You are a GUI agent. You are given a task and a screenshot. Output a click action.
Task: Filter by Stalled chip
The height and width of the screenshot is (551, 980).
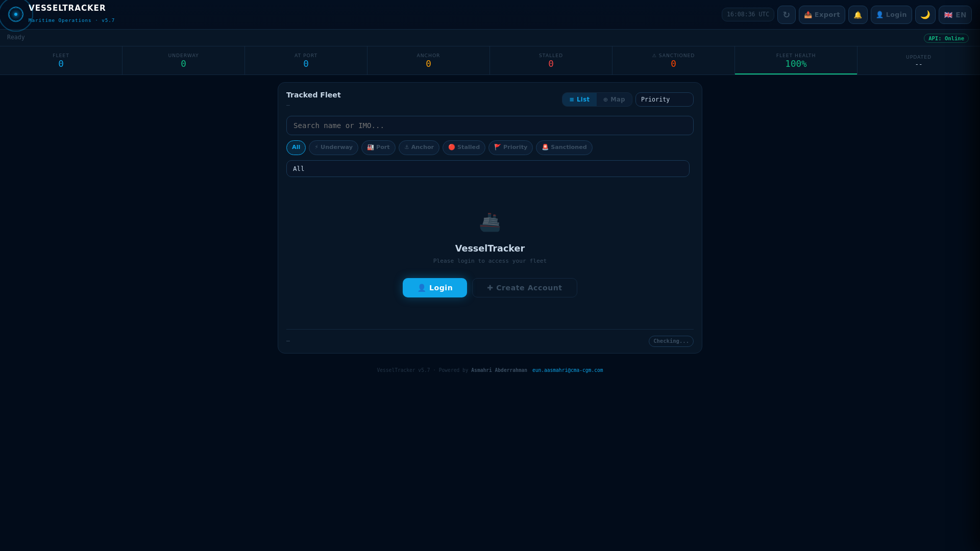pos(464,147)
